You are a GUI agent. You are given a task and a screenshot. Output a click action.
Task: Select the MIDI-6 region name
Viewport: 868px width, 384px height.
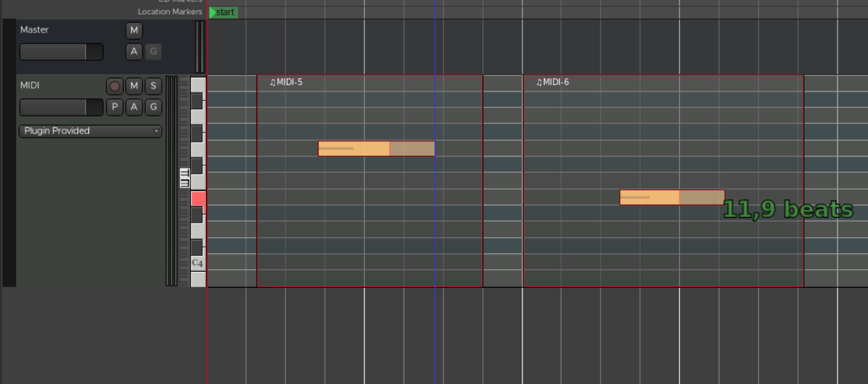(553, 82)
